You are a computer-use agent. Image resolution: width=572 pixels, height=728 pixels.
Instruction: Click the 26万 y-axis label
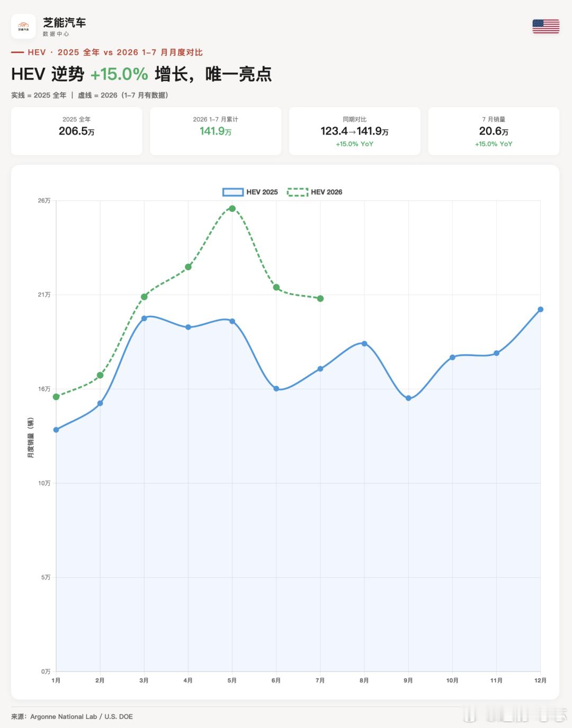[44, 201]
